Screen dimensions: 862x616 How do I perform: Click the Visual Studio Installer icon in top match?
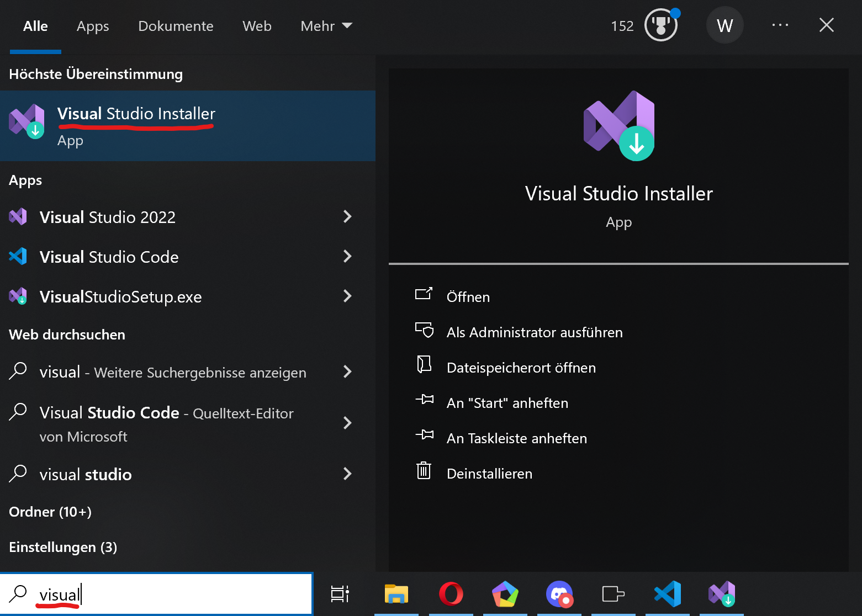tap(27, 121)
